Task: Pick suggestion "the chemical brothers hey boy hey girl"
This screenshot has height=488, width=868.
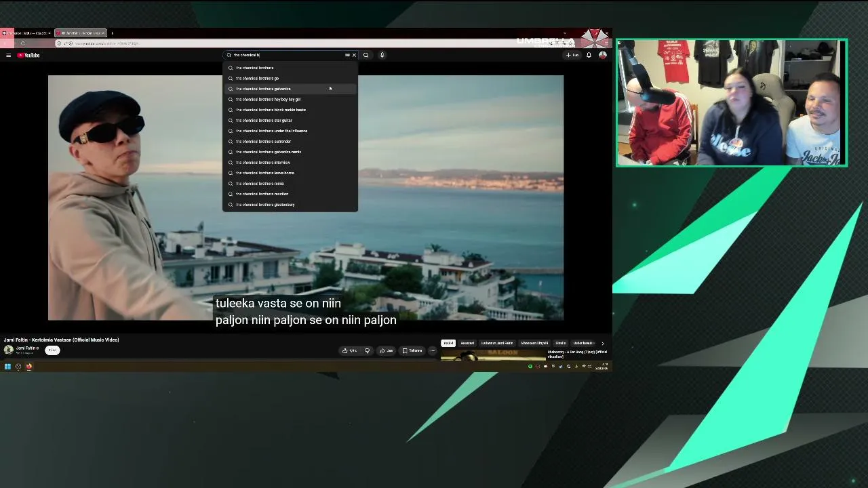Action: click(290, 100)
